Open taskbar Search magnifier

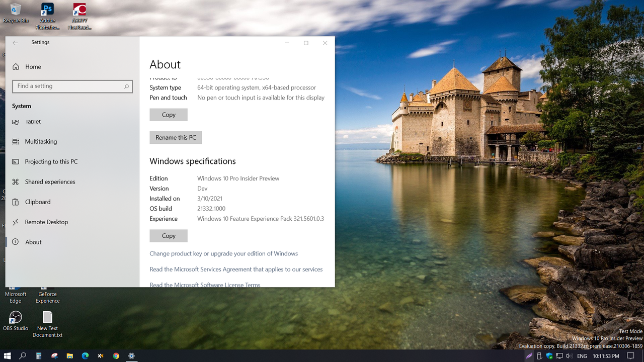[23, 356]
